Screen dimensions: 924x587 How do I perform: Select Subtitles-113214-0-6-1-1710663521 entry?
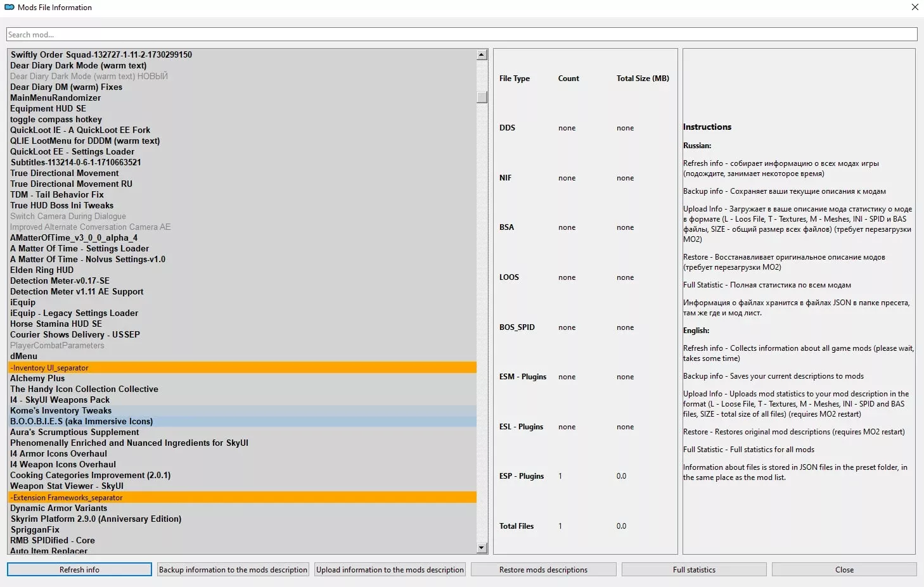point(76,162)
